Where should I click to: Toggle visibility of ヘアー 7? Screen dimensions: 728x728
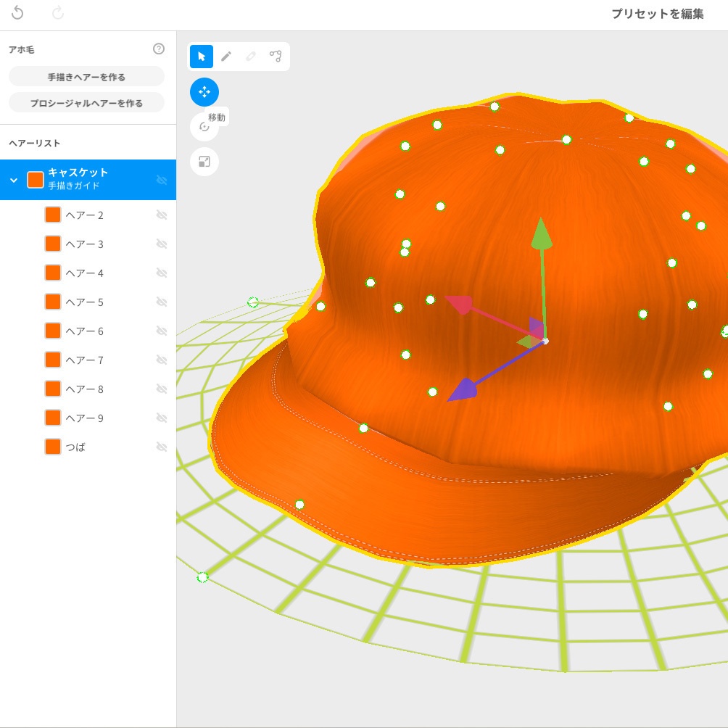[x=161, y=360]
